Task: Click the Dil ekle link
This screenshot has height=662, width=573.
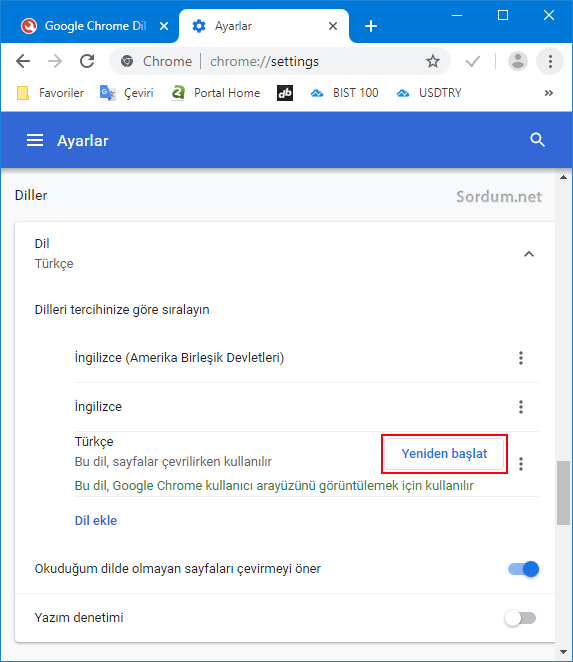Action: tap(96, 520)
